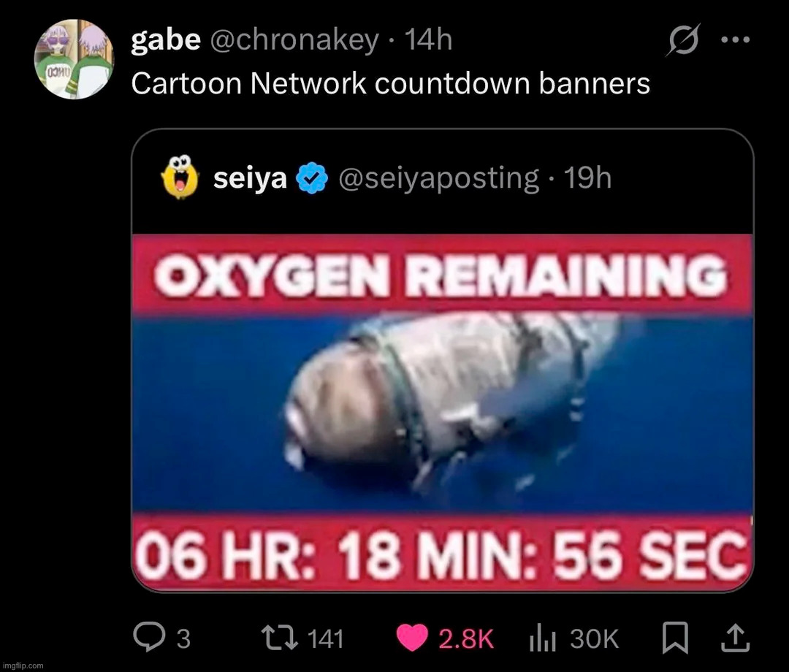Open the view analytics bar icon
This screenshot has height=672, width=789.
pos(544,639)
